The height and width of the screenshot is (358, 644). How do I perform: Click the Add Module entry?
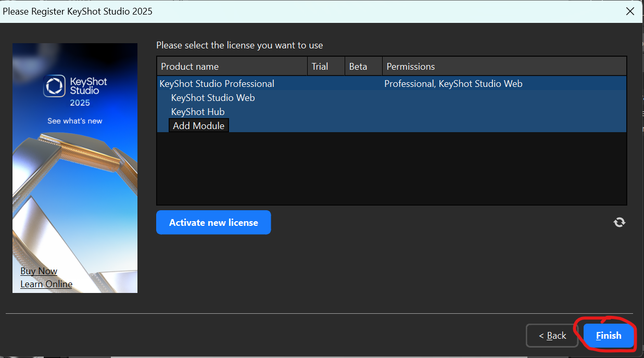(x=198, y=125)
